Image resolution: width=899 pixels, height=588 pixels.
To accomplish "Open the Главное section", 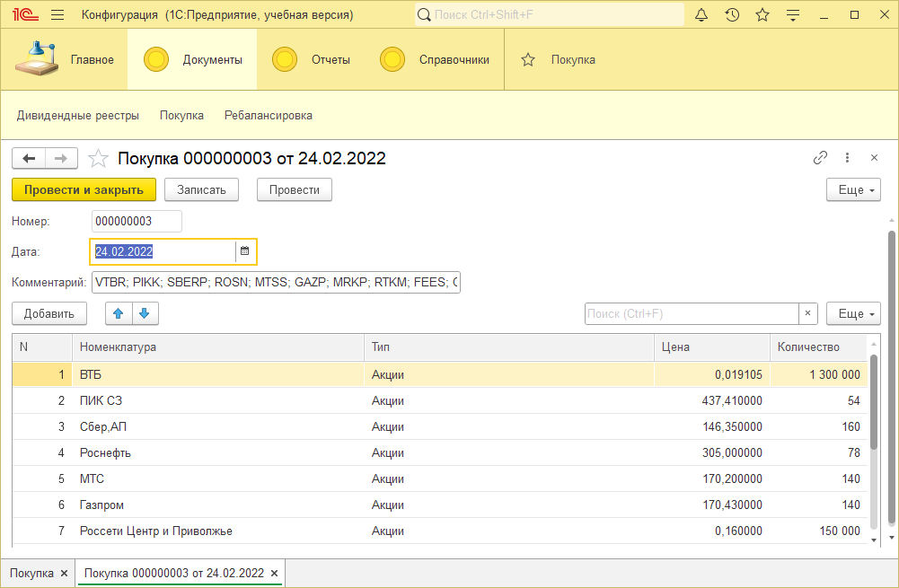I will pyautogui.click(x=65, y=59).
